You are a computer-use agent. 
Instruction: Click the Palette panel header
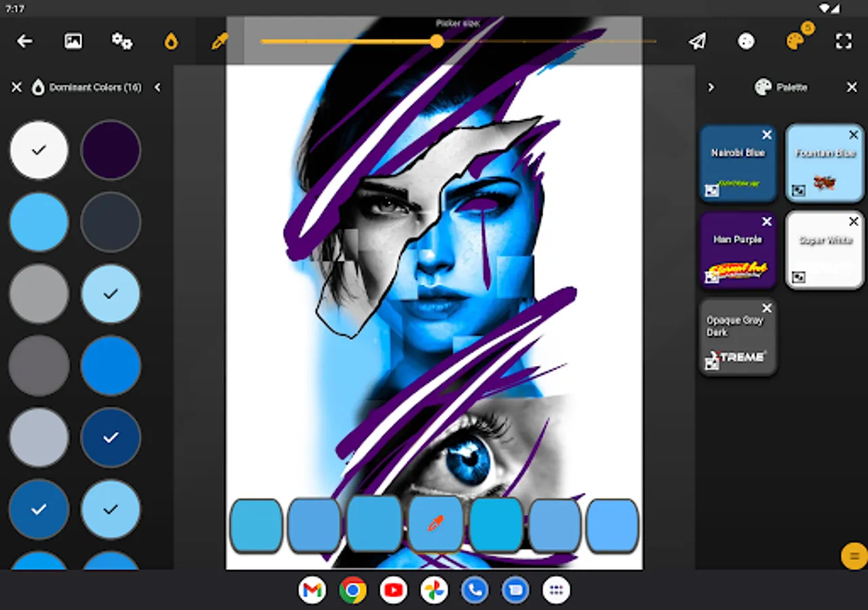pos(791,87)
